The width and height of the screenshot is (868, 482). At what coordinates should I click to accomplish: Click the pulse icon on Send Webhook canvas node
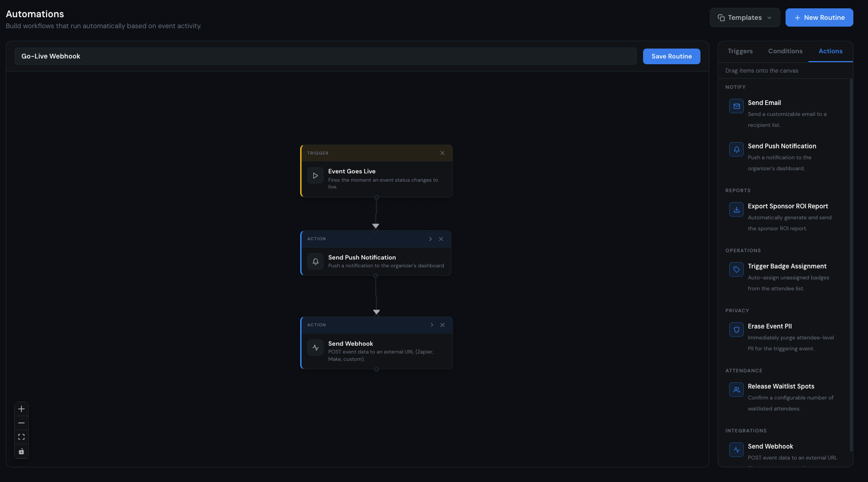[x=315, y=348]
